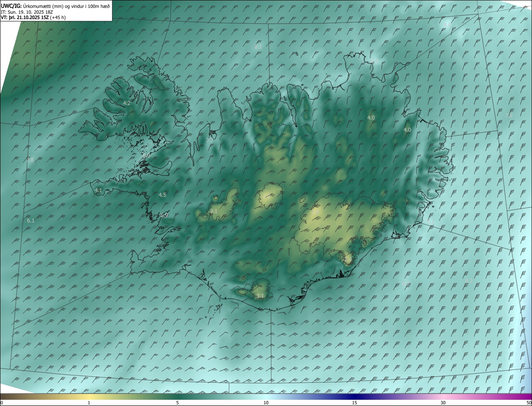532x406 pixels.
Task: Click the 7.8 value label
Action: tap(30, 160)
